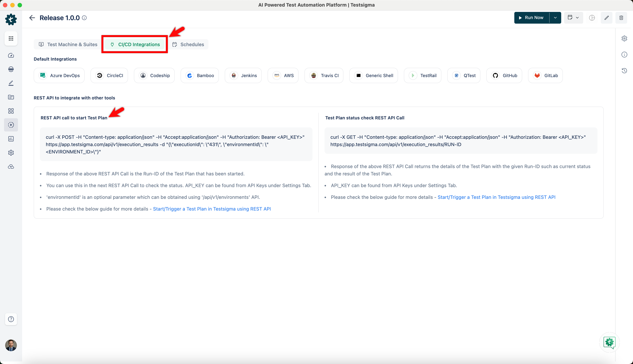The height and width of the screenshot is (364, 633).
Task: Open the run history clock icon
Action: tap(624, 71)
